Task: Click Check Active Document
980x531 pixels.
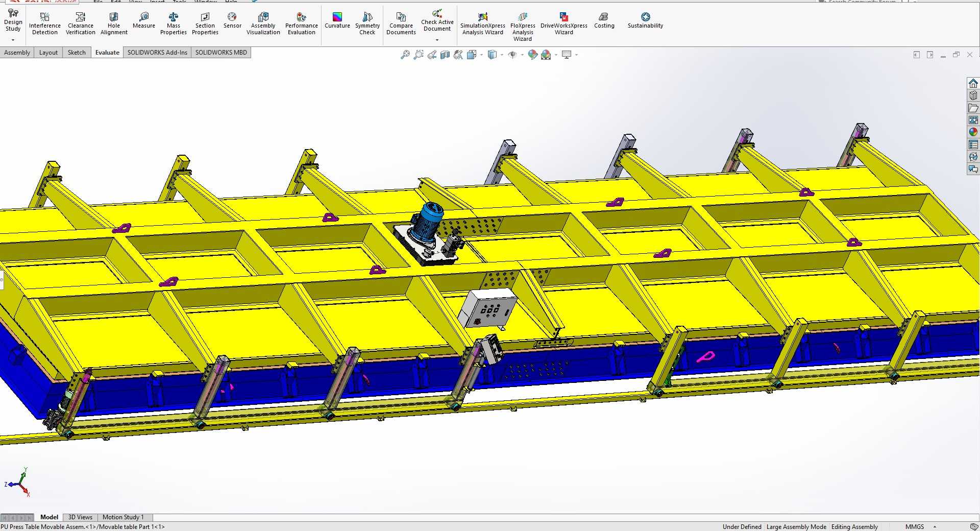Action: [437, 20]
